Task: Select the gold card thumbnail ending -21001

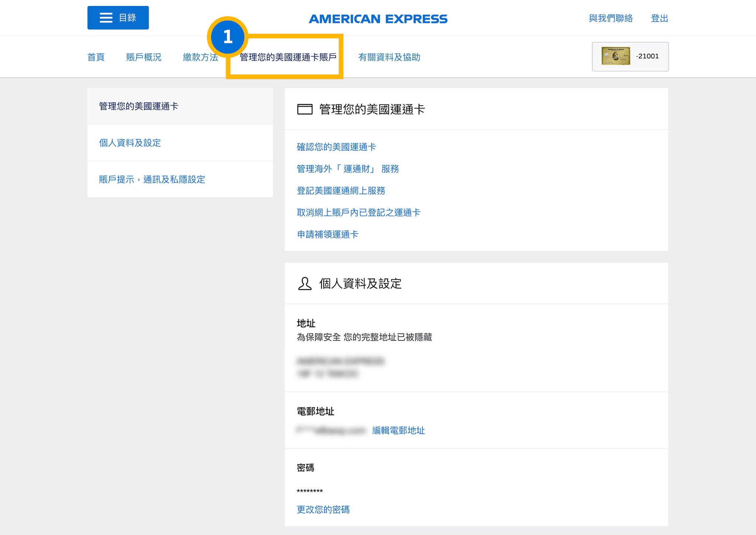Action: coord(630,56)
